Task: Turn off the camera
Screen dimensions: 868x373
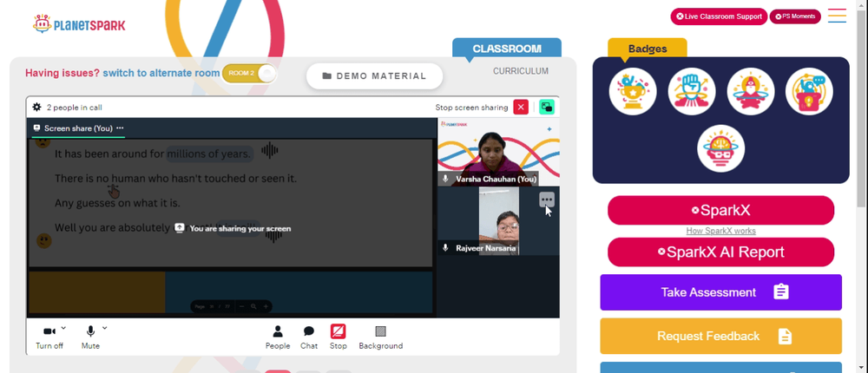Action: click(49, 337)
